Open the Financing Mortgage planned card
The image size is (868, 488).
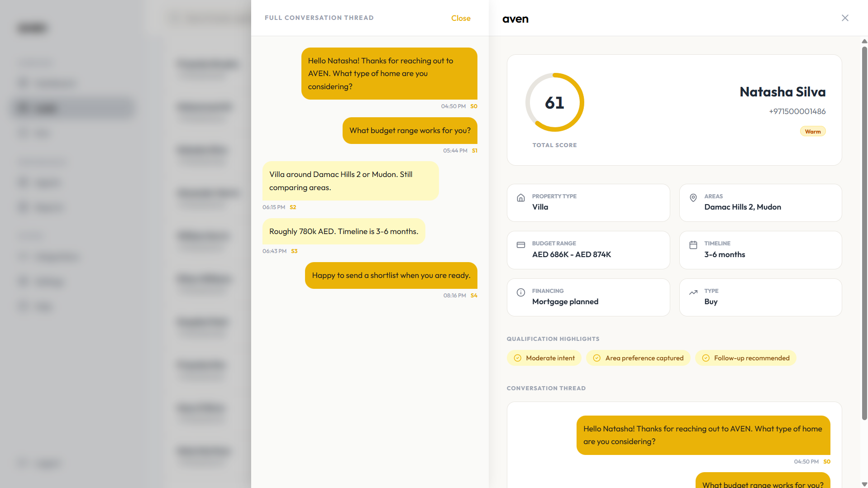coord(588,297)
